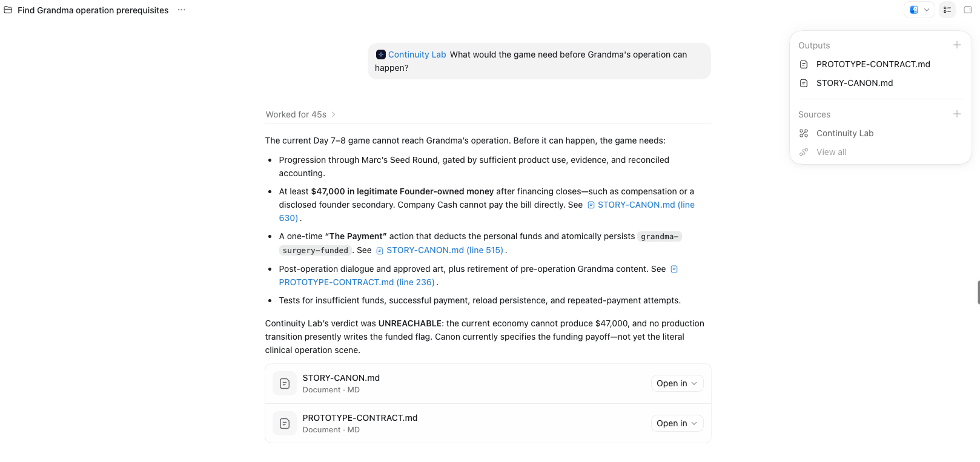Click the Continuity Lab source icon in panel

[x=804, y=133]
